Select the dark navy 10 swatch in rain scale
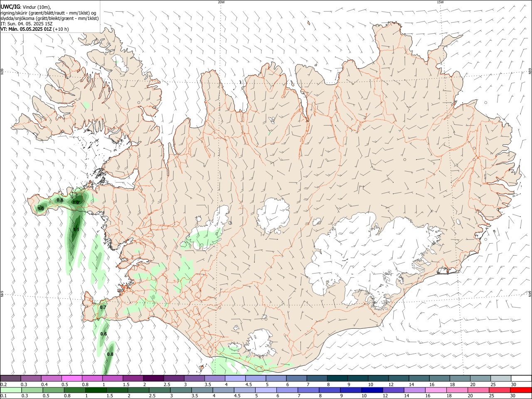The image size is (532, 399). 371,390
